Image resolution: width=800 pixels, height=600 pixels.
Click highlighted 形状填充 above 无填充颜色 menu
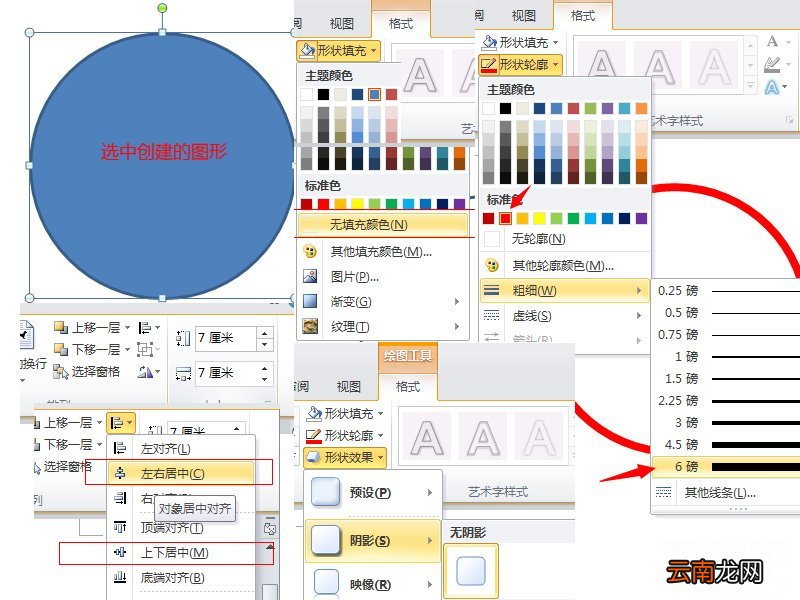pyautogui.click(x=338, y=51)
